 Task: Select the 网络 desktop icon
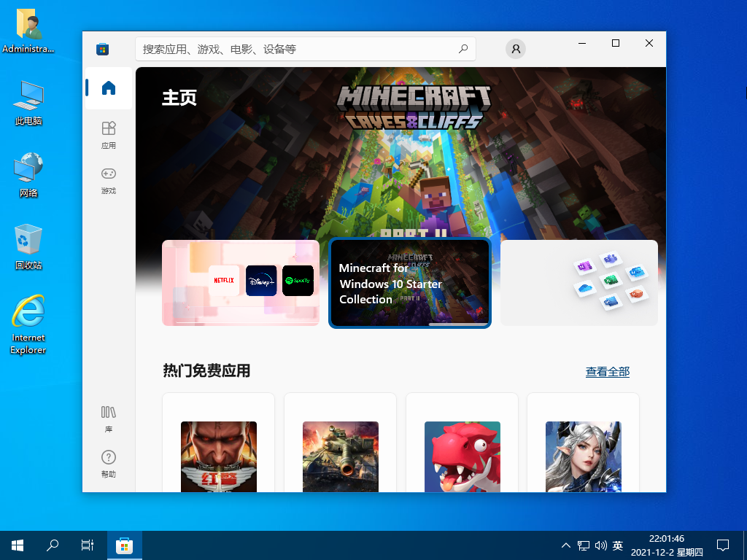point(28,175)
